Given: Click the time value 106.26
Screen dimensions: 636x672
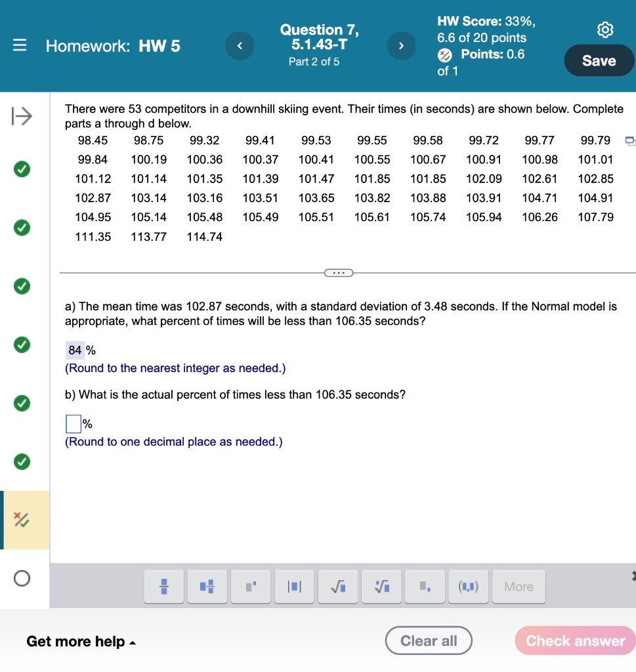Looking at the screenshot, I should [x=540, y=217].
